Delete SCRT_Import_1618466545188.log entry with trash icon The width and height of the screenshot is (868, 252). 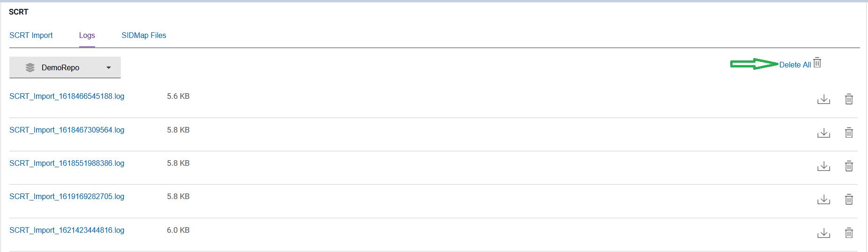tap(849, 99)
